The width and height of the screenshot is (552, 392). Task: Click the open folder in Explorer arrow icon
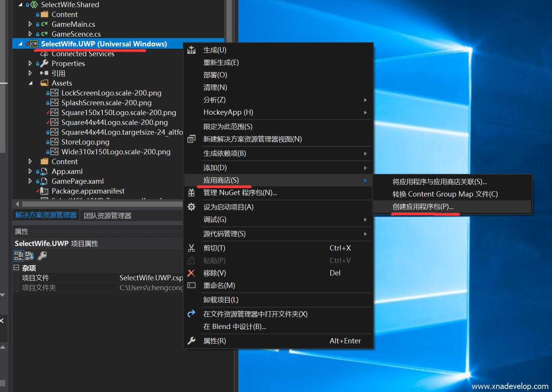point(191,314)
